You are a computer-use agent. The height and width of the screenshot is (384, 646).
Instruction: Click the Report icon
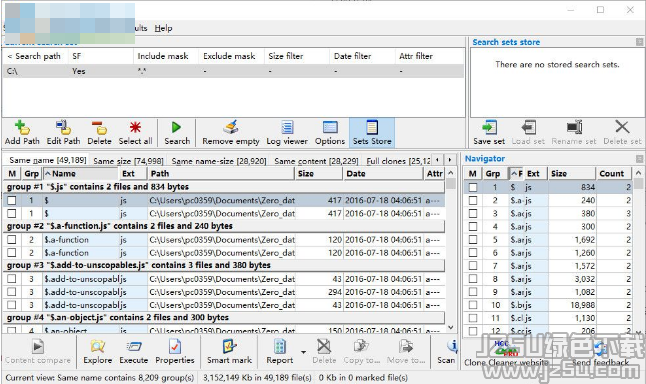click(280, 347)
